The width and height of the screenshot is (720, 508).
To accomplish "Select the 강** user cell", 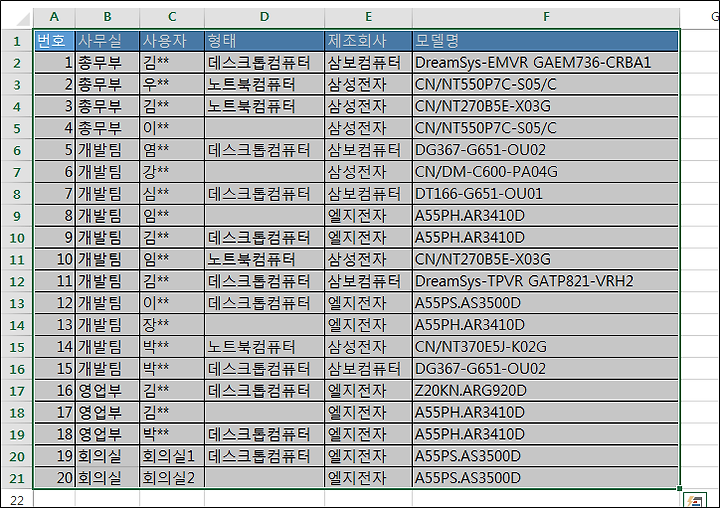I will [x=172, y=172].
